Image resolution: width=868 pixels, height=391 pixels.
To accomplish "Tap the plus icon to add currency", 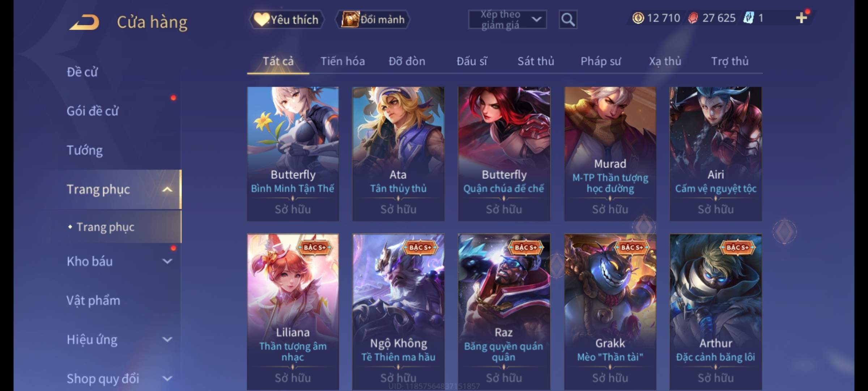I will tap(801, 18).
